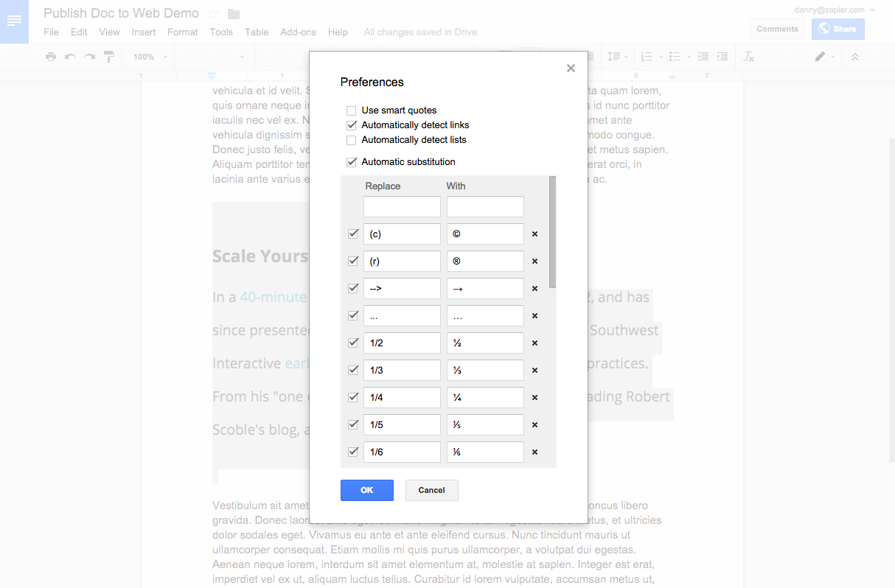This screenshot has width=895, height=588.
Task: Click the Undo arrow in the toolbar
Action: (70, 57)
